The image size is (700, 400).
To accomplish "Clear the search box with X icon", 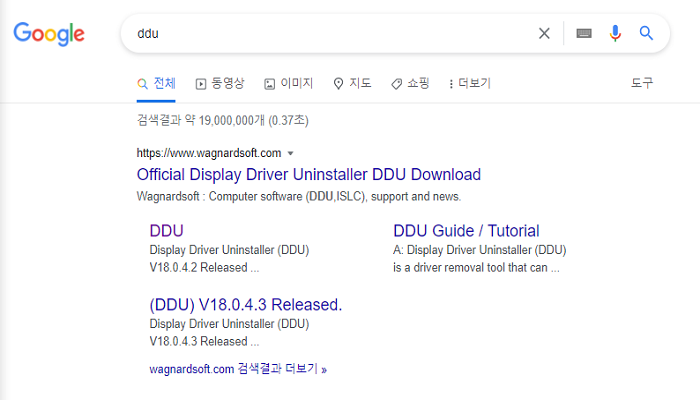I will tap(544, 33).
